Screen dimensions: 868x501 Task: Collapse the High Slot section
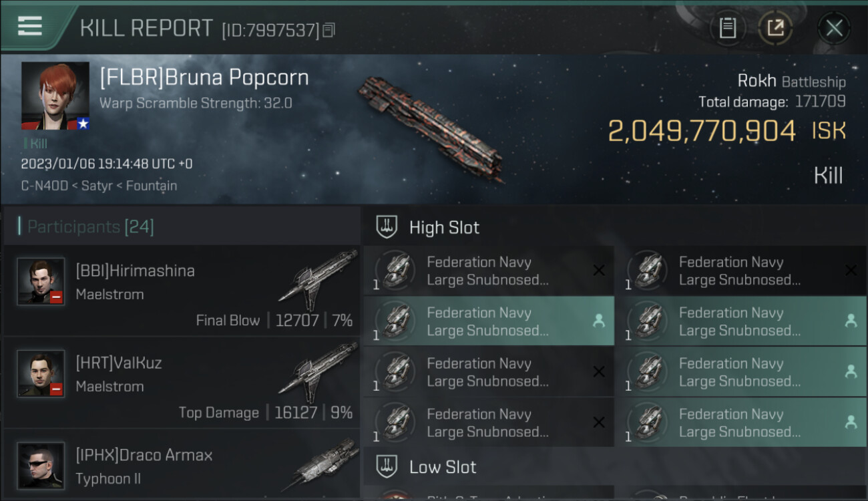click(x=444, y=227)
